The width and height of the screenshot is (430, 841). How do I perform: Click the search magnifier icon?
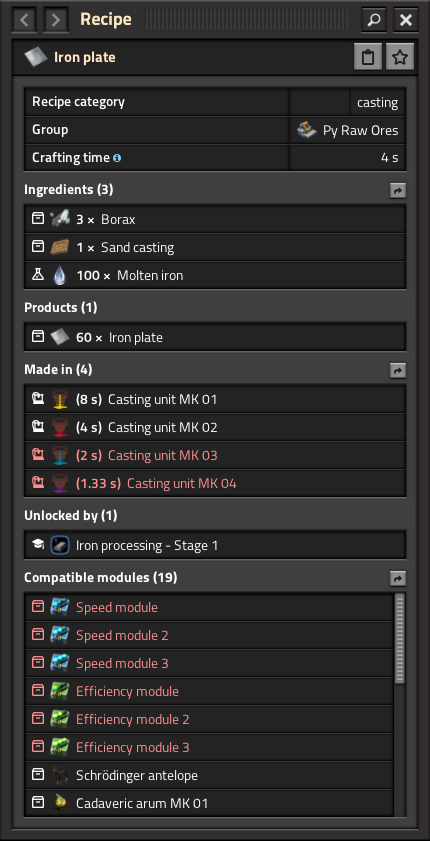coord(374,20)
